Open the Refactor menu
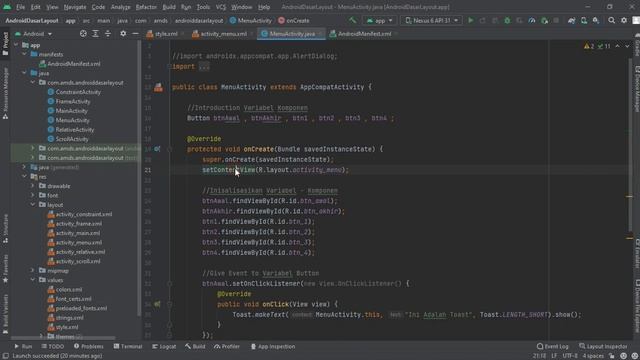 click(x=146, y=7)
